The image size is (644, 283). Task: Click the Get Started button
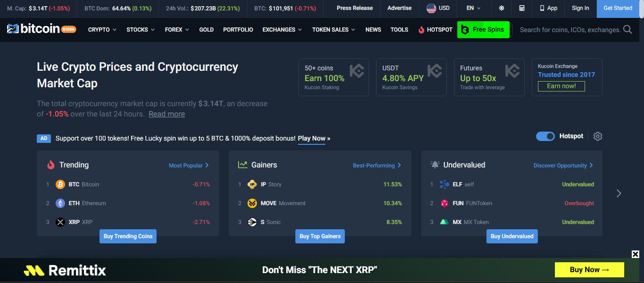(618, 8)
